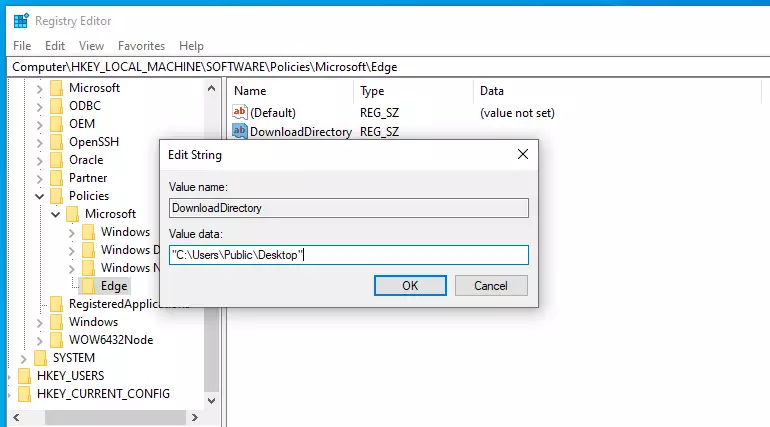Select the Partner tree key

88,178
